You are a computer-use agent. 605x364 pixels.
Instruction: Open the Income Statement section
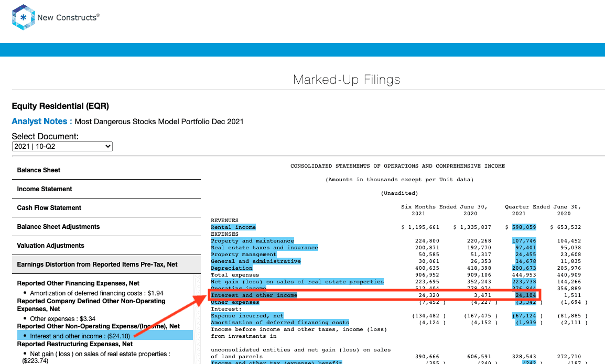106,189
